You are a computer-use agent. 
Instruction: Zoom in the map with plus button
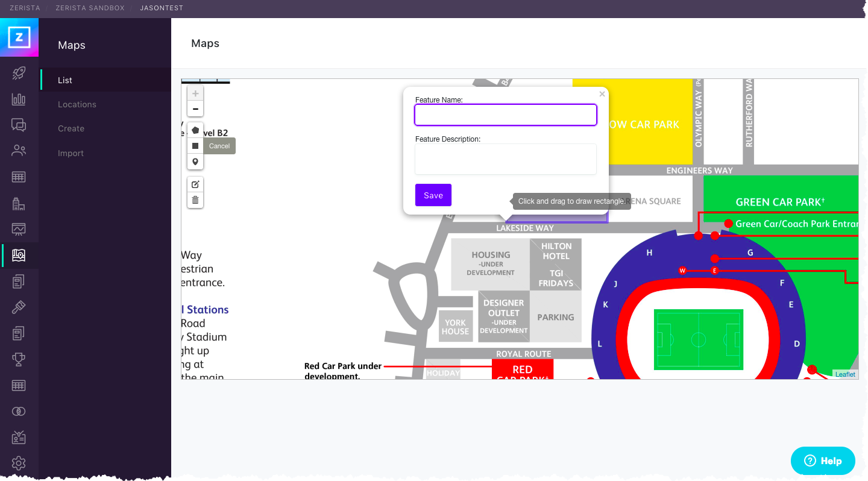(x=195, y=93)
